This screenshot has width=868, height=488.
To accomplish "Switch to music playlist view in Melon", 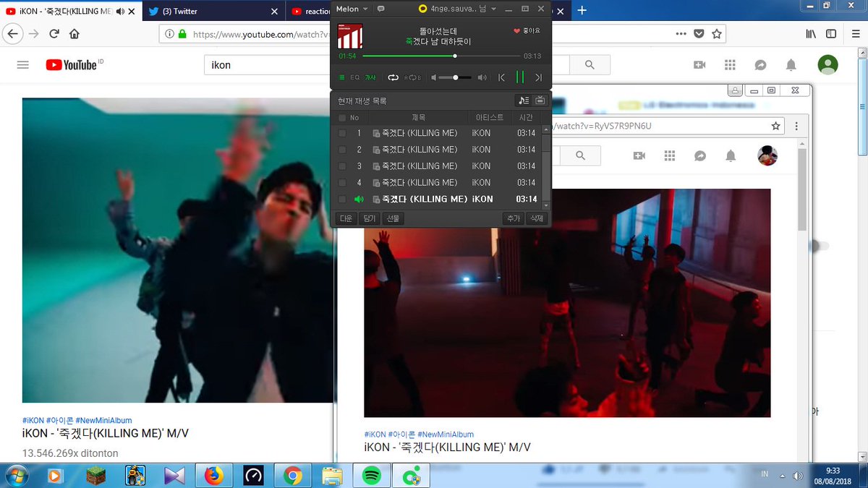I will pyautogui.click(x=524, y=100).
